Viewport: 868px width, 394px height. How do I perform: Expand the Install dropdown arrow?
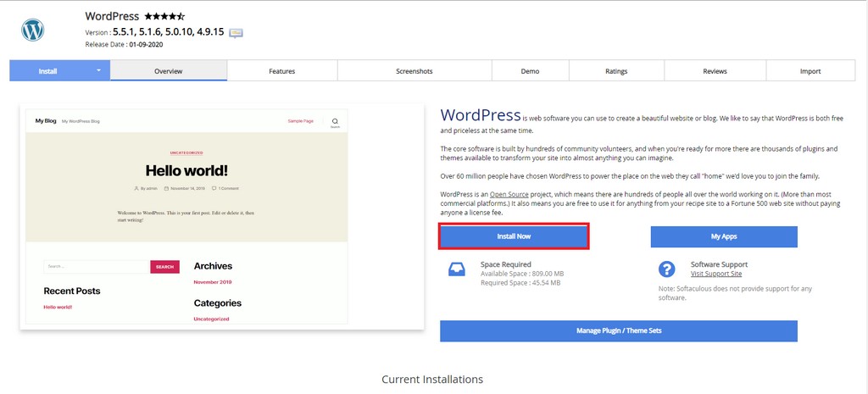98,70
